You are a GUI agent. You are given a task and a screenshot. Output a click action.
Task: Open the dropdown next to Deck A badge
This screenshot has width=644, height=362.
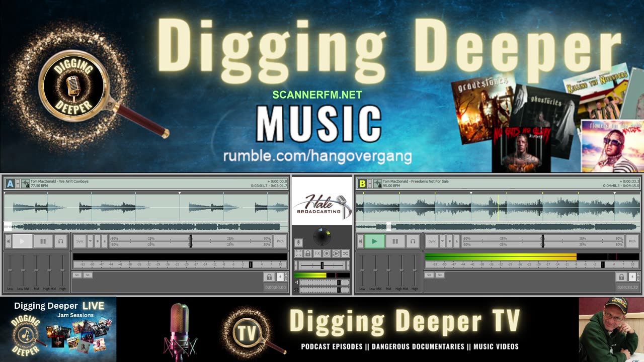(x=18, y=184)
